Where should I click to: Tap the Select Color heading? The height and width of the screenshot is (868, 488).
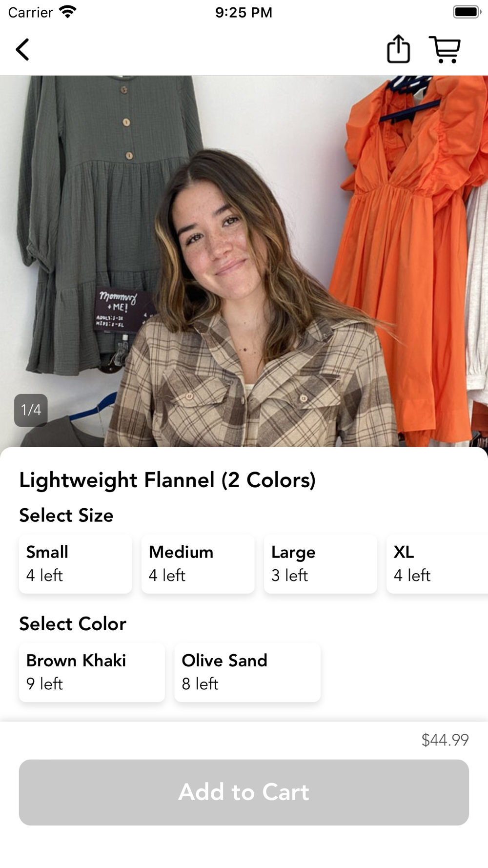tap(73, 624)
